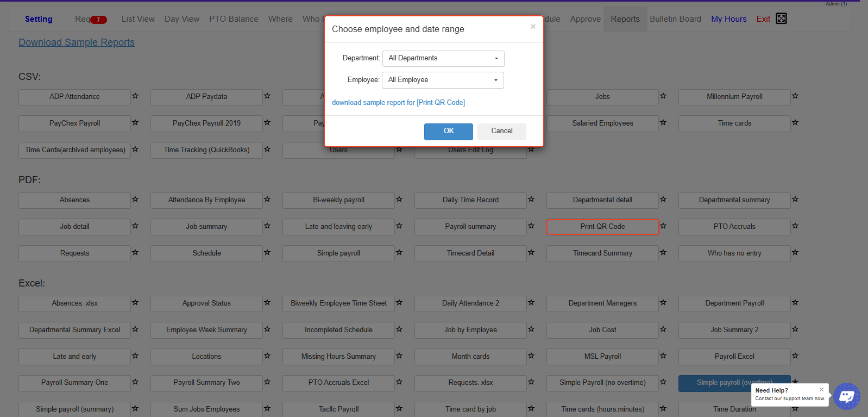
Task: Expand the Department dropdown
Action: 443,59
